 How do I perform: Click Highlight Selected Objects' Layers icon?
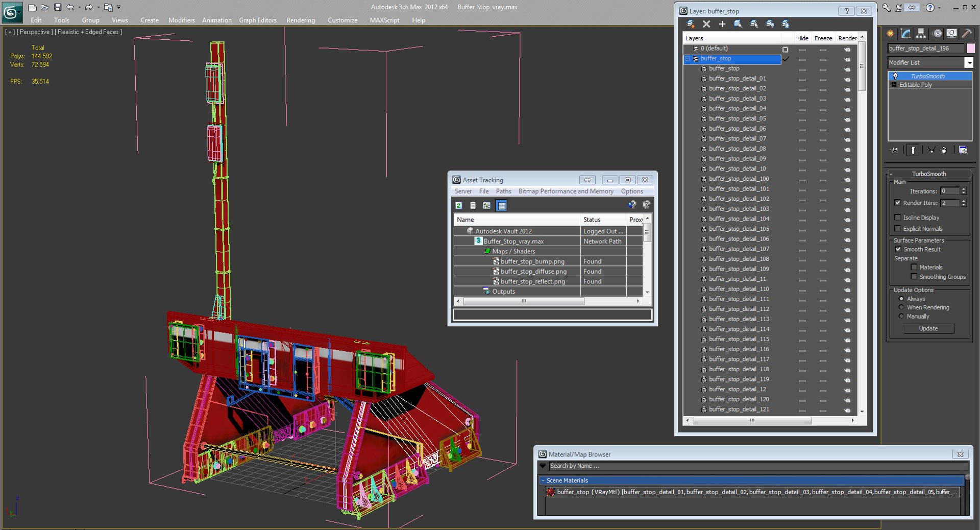(x=754, y=24)
